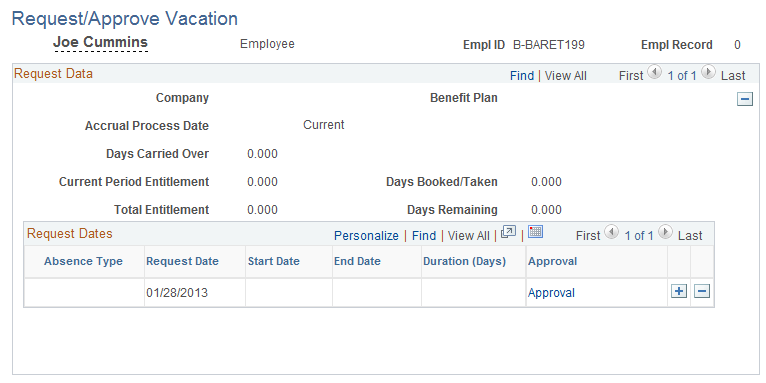The height and width of the screenshot is (383, 766).
Task: Sort by Duration (Days) column header
Action: tap(465, 261)
